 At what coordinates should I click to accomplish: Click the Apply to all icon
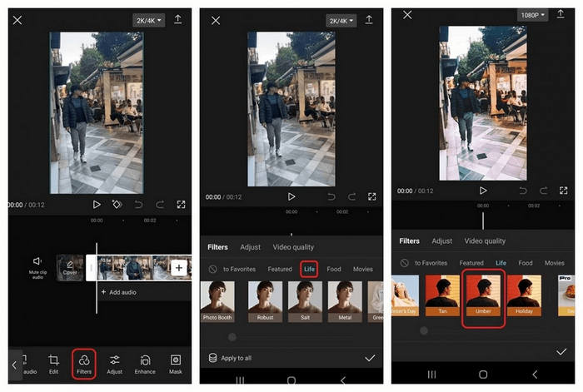213,358
